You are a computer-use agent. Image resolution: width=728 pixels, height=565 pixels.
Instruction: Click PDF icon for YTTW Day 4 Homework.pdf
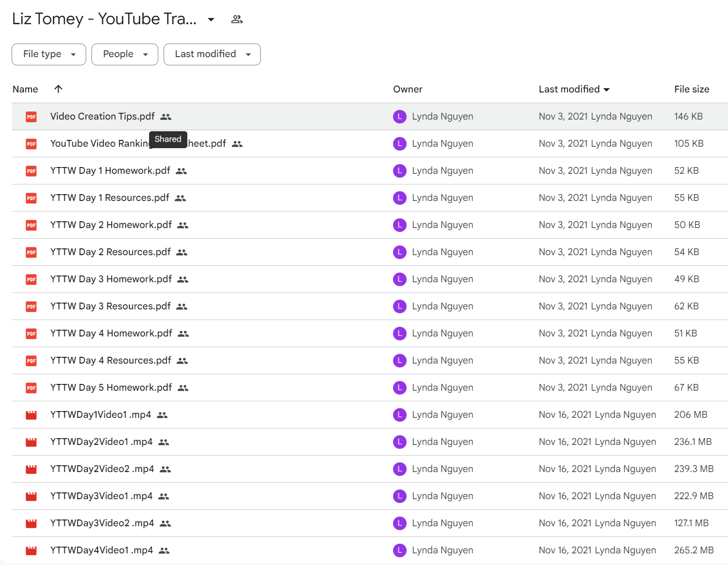[x=31, y=334]
